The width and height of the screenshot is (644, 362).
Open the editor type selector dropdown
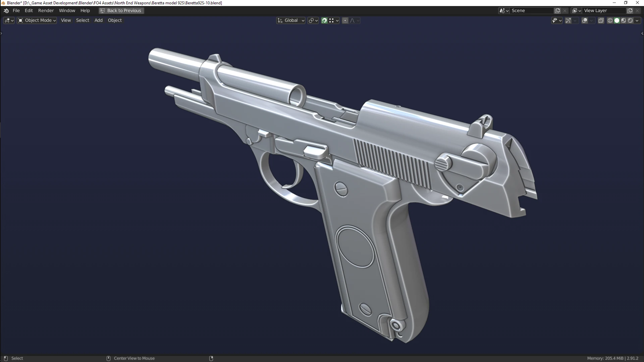(9, 20)
